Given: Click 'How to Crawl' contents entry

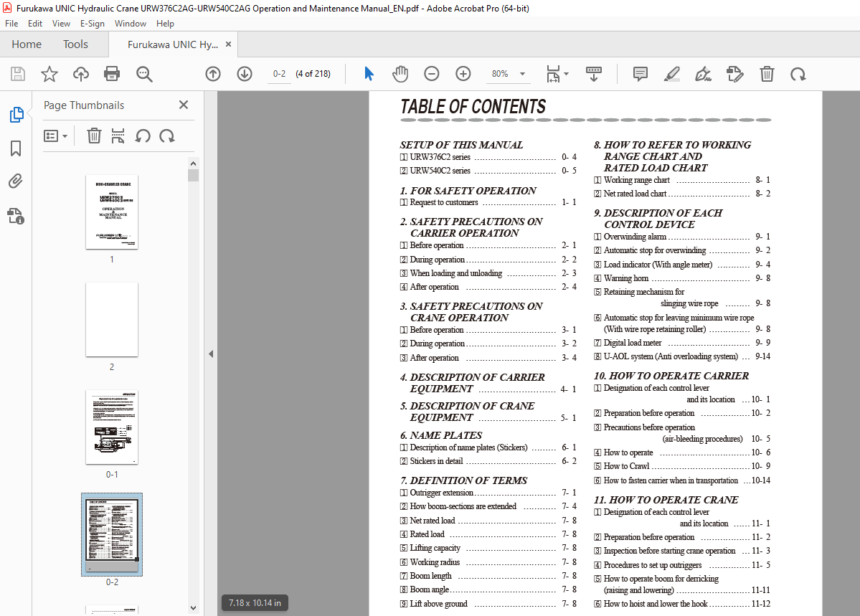Looking at the screenshot, I should 682,466.
